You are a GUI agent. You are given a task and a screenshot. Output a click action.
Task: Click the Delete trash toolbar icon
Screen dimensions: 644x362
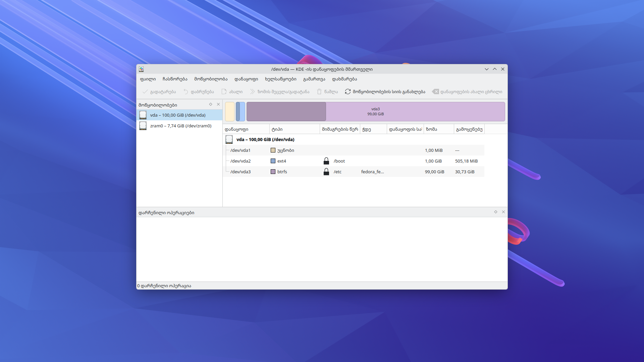(x=319, y=92)
